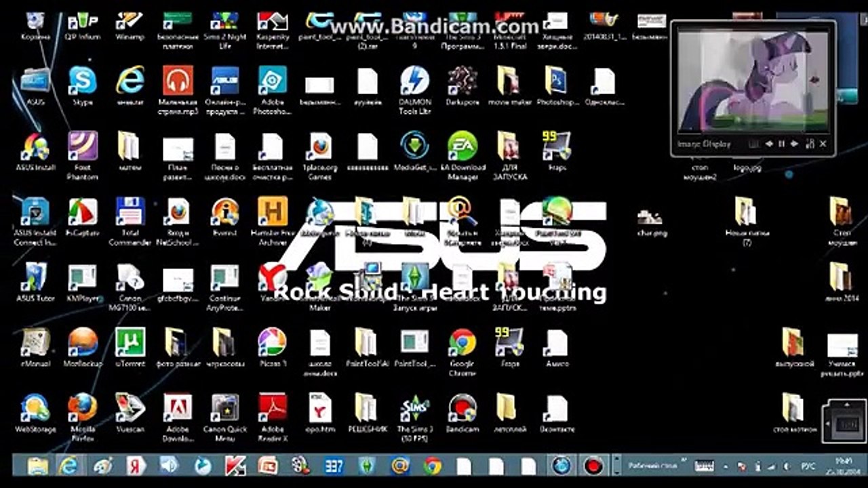
Task: Show hidden system tray icons
Action: pos(724,466)
